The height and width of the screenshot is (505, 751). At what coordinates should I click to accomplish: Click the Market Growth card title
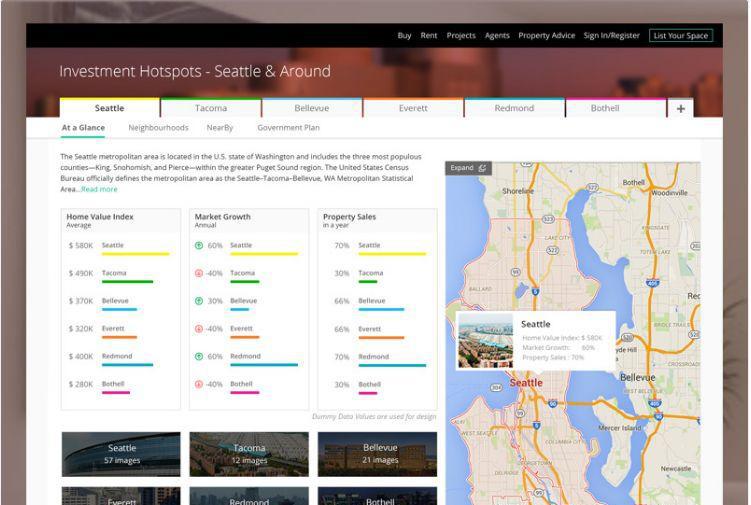coord(222,217)
